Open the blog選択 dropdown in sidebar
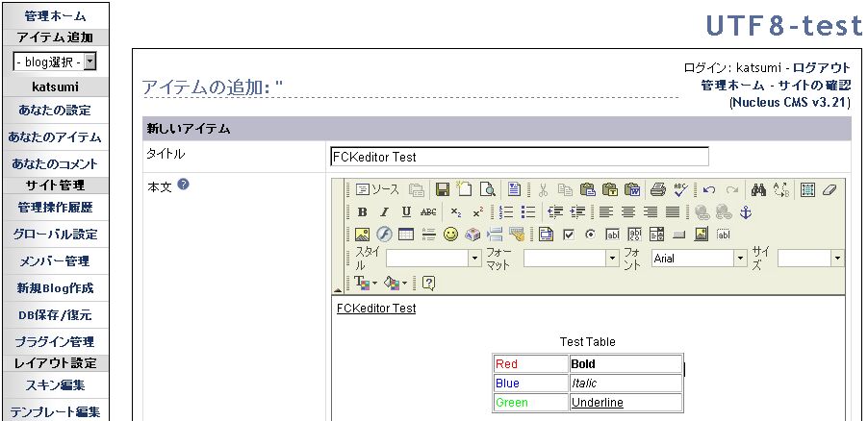Image resolution: width=868 pixels, height=421 pixels. (54, 62)
